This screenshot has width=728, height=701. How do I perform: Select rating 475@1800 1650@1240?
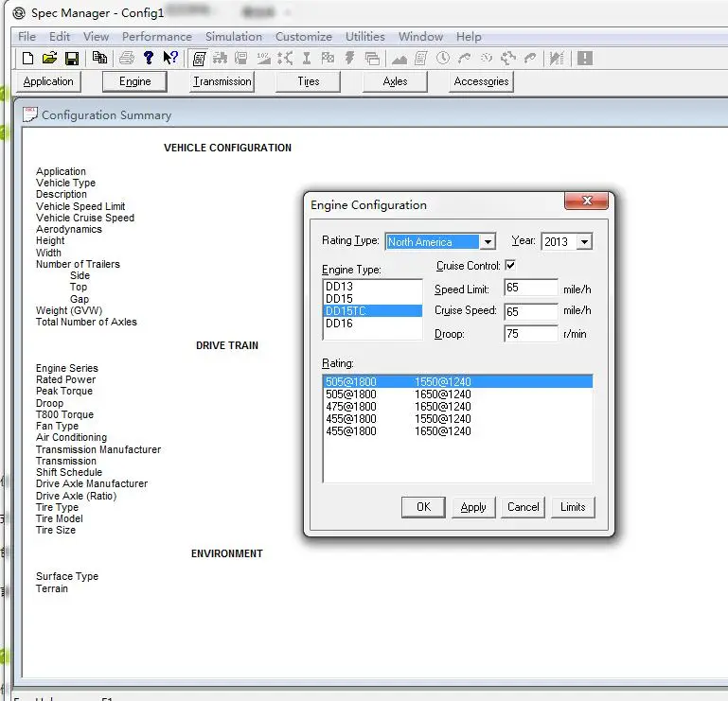(x=458, y=407)
